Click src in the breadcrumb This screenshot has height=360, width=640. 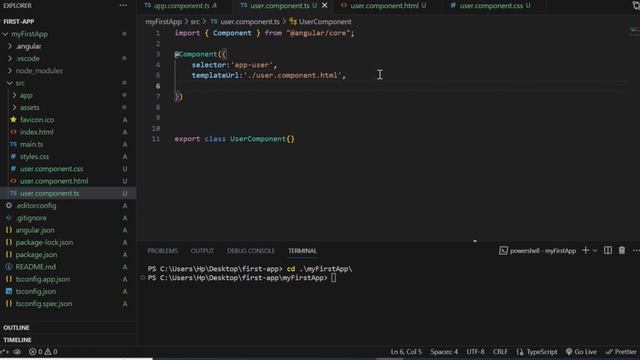(195, 22)
